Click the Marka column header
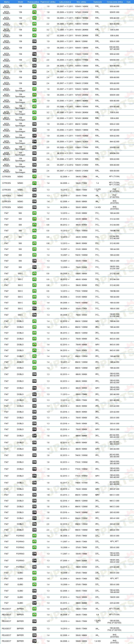134x644 pixels. click(7, 2)
